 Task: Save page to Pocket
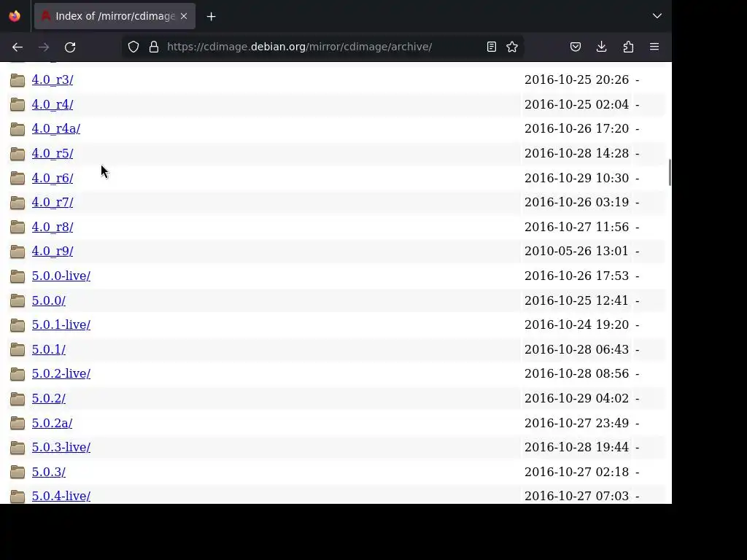[576, 47]
